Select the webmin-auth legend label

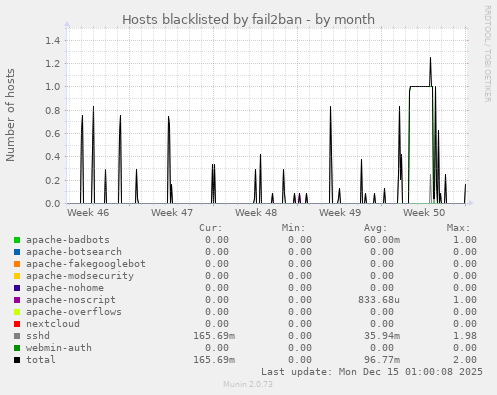click(59, 348)
